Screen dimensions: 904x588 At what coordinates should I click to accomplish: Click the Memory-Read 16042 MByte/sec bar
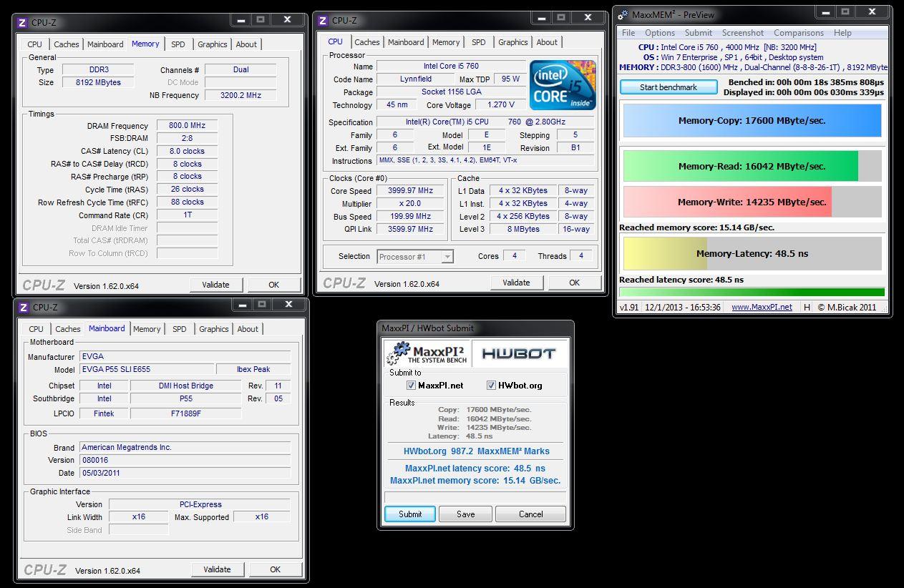click(x=752, y=166)
